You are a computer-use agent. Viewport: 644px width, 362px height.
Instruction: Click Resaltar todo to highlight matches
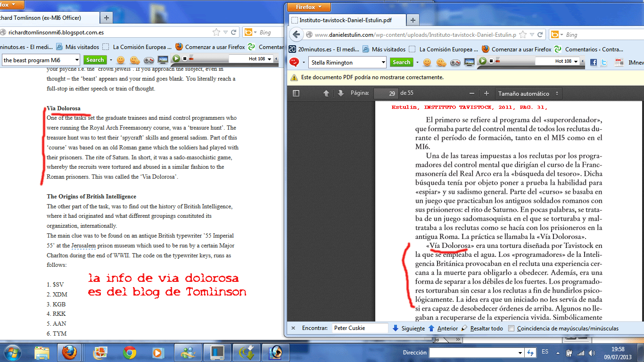click(482, 328)
